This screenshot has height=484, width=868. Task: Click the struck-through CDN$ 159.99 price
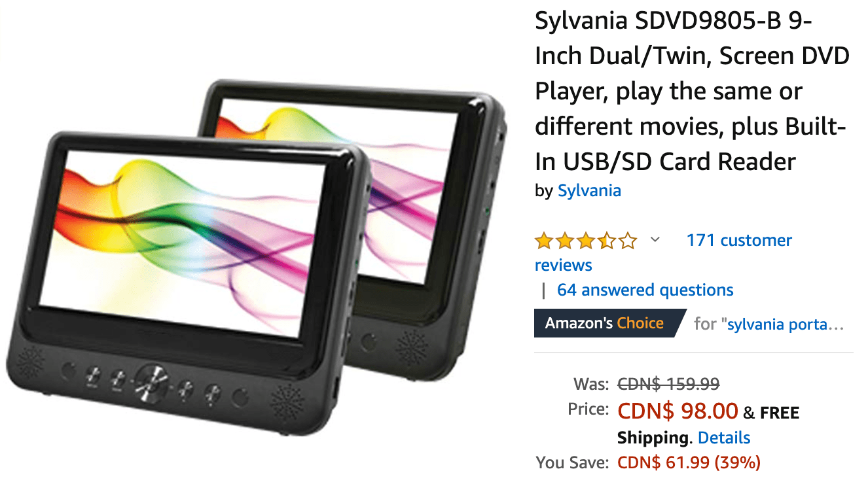click(x=668, y=383)
